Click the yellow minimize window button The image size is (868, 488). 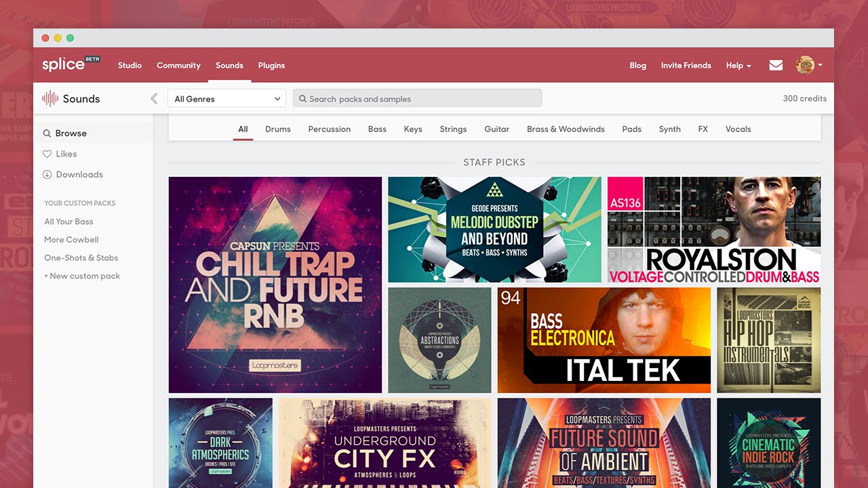tap(58, 38)
